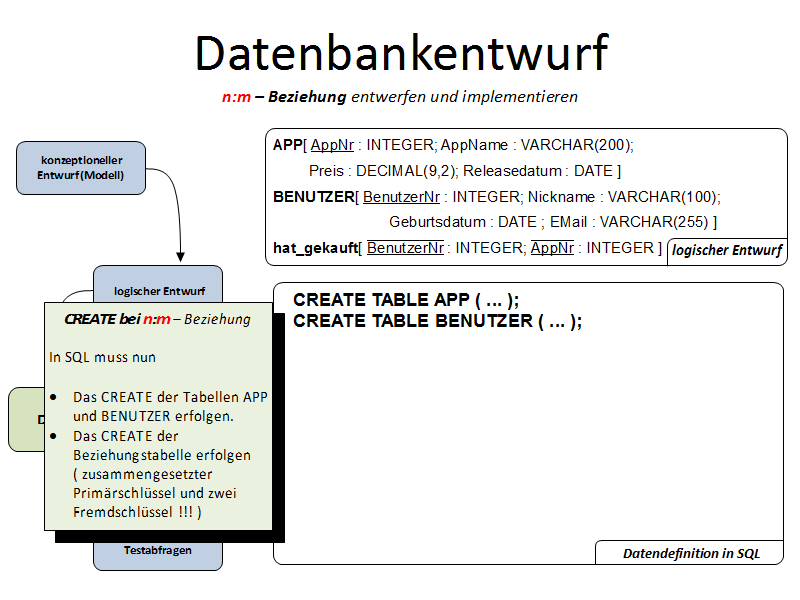Select the Geburtsdatum and EMail attribute line
This screenshot has height=600, width=800.
tap(553, 222)
